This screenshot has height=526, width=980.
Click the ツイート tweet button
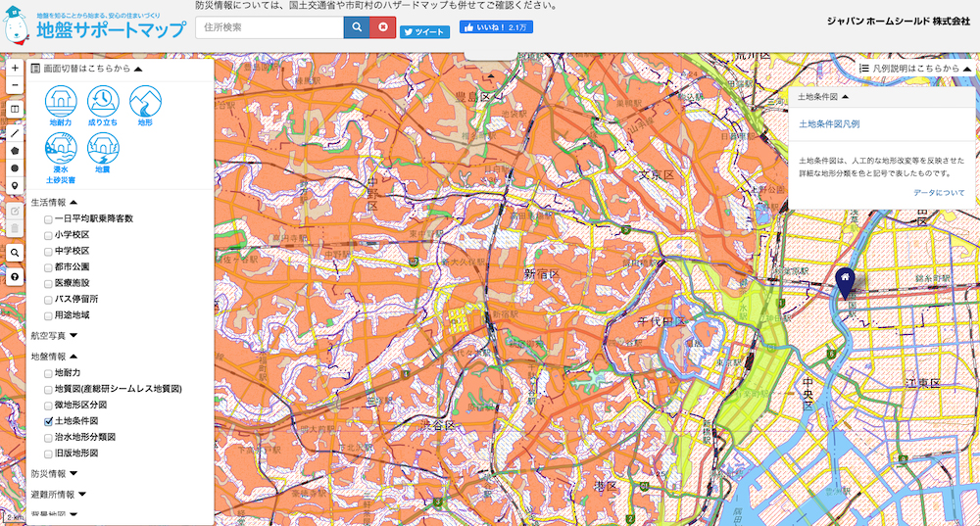tap(424, 32)
